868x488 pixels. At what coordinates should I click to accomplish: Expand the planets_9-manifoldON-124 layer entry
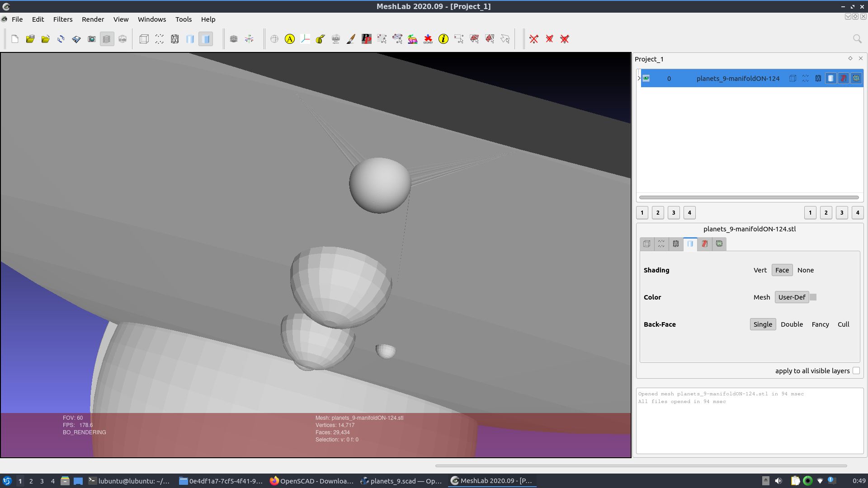click(x=638, y=78)
